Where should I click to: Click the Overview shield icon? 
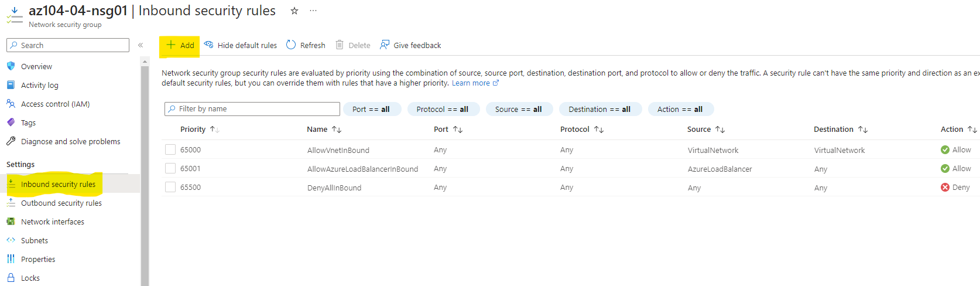(11, 66)
